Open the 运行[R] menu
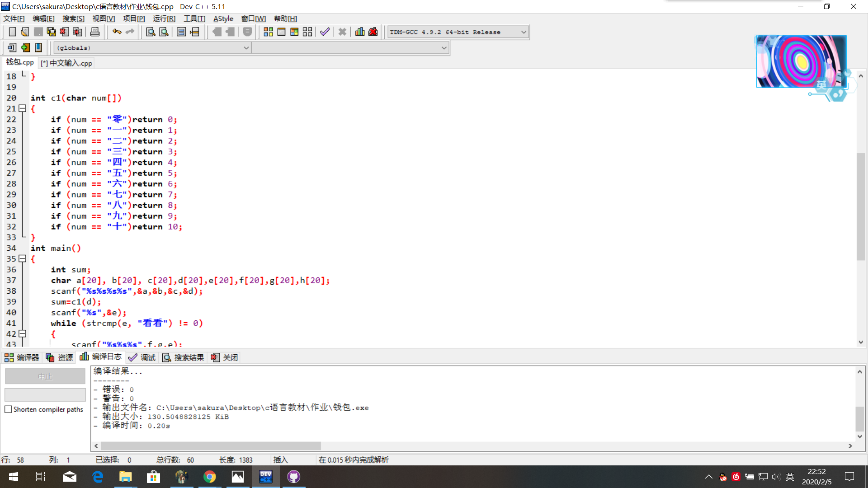This screenshot has width=868, height=488. click(x=164, y=19)
